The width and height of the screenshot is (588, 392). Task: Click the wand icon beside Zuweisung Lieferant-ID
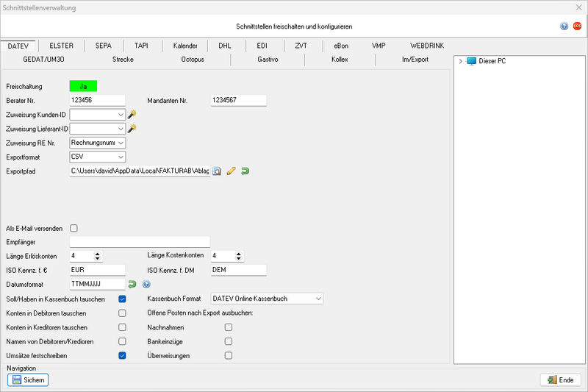click(x=132, y=129)
